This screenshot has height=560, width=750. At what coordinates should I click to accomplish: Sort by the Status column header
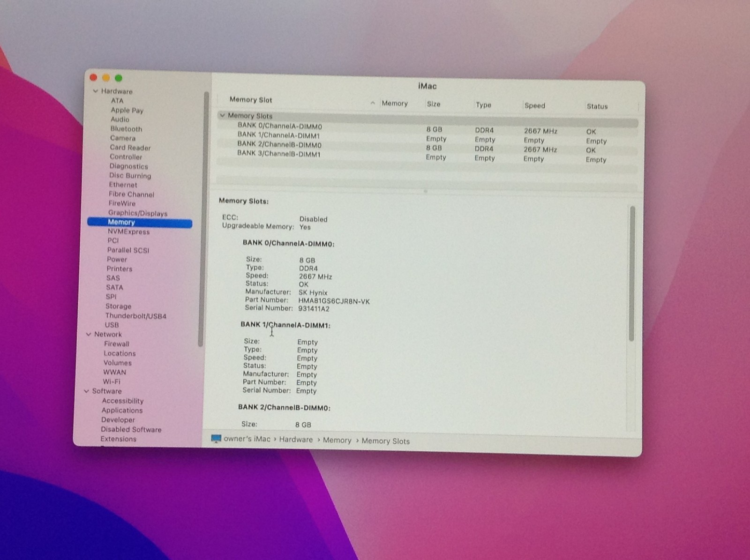point(597,106)
